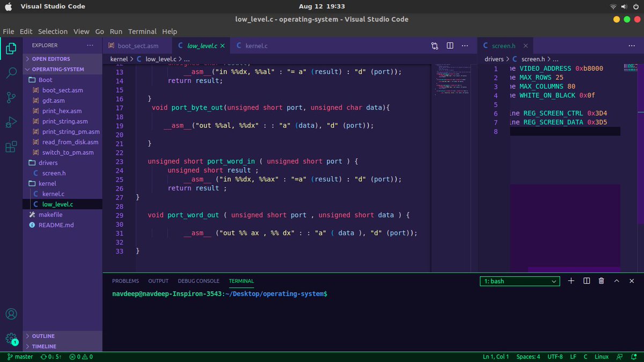The image size is (644, 362).
Task: Open the Manage gear icon
Action: pos(11,339)
